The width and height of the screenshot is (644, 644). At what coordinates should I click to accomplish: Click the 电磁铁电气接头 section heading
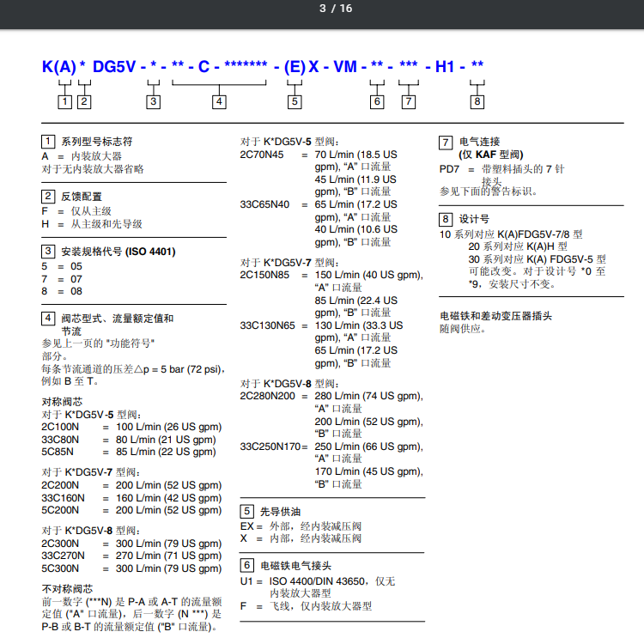(x=296, y=566)
